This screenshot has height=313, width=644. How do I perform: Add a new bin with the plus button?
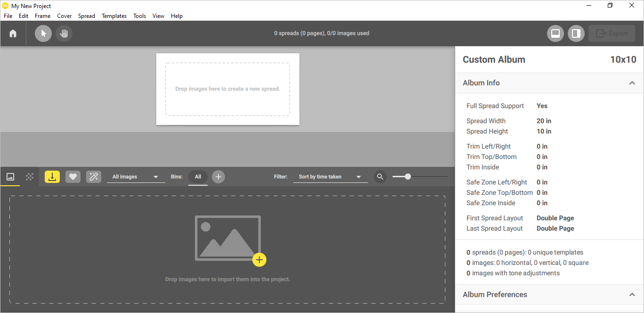[218, 176]
